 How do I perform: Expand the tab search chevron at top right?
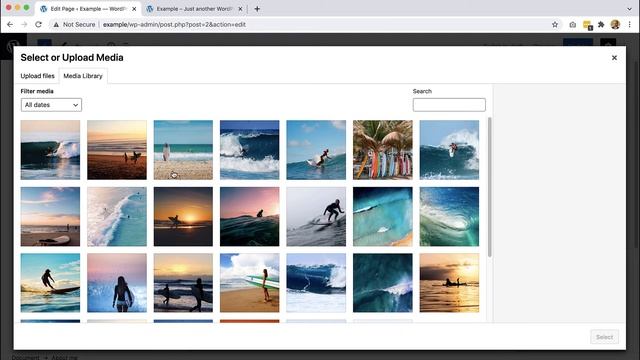(x=629, y=9)
